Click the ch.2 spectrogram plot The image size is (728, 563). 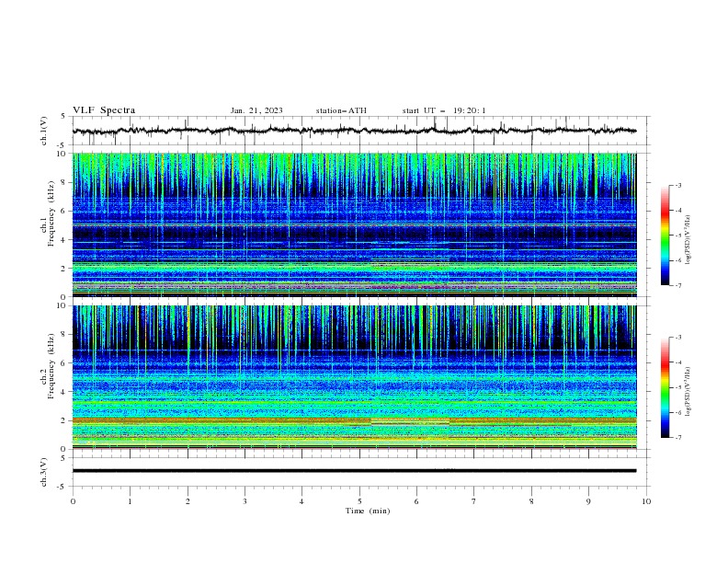pyautogui.click(x=355, y=377)
